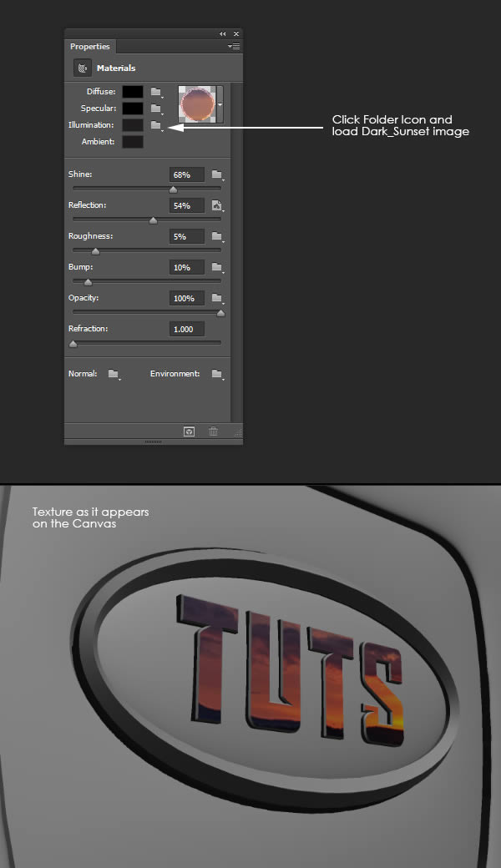Select the Properties tab
This screenshot has height=868, width=501.
pos(90,47)
